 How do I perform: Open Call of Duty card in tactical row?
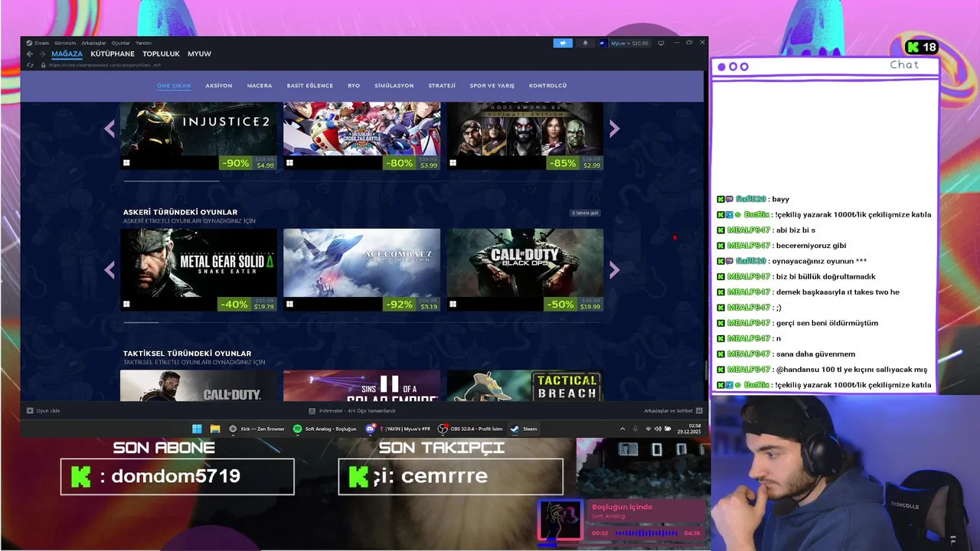pos(198,386)
